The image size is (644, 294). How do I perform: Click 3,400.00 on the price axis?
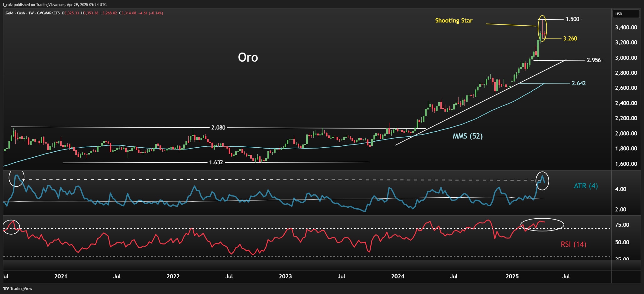626,28
